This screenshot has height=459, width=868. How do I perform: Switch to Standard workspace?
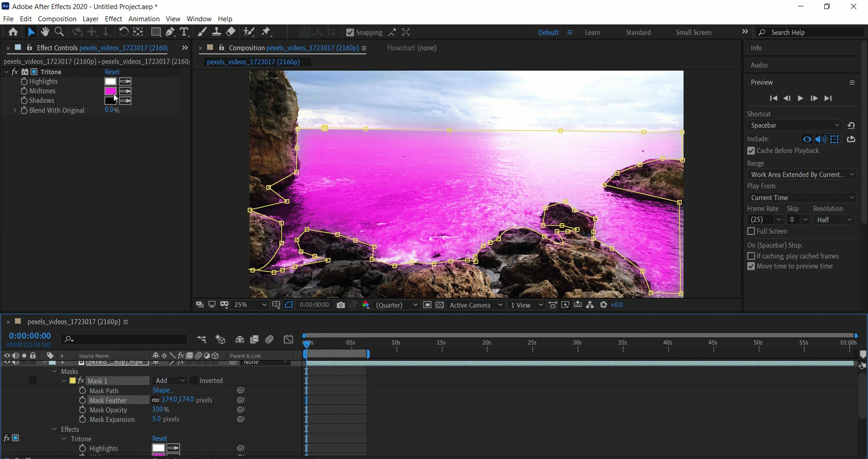[638, 33]
